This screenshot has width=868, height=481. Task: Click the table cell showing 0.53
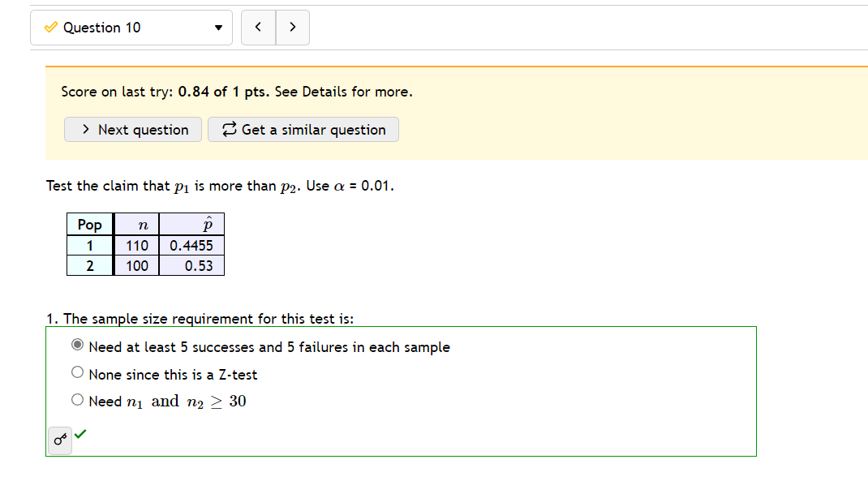[191, 266]
